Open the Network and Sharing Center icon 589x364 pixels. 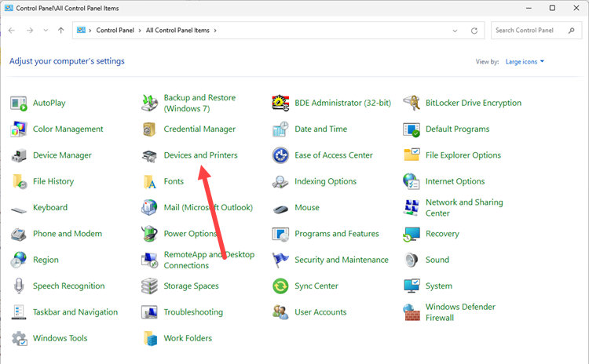coord(412,208)
